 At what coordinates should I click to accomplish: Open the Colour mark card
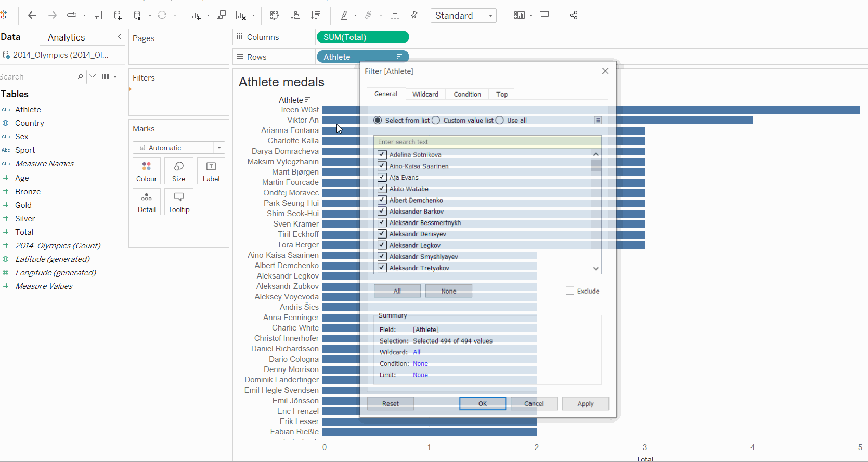tap(147, 171)
